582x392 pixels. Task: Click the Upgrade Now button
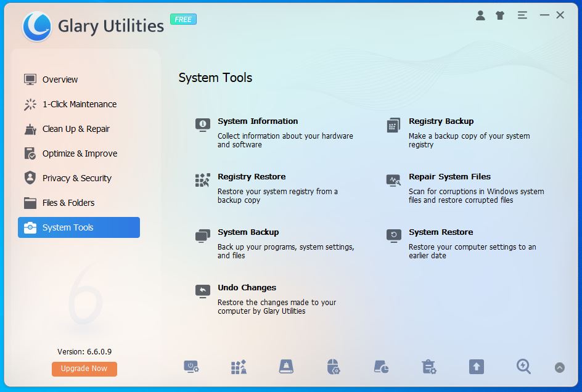84,369
